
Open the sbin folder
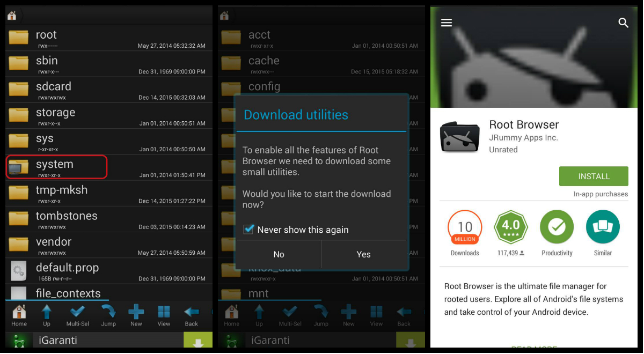click(x=109, y=64)
